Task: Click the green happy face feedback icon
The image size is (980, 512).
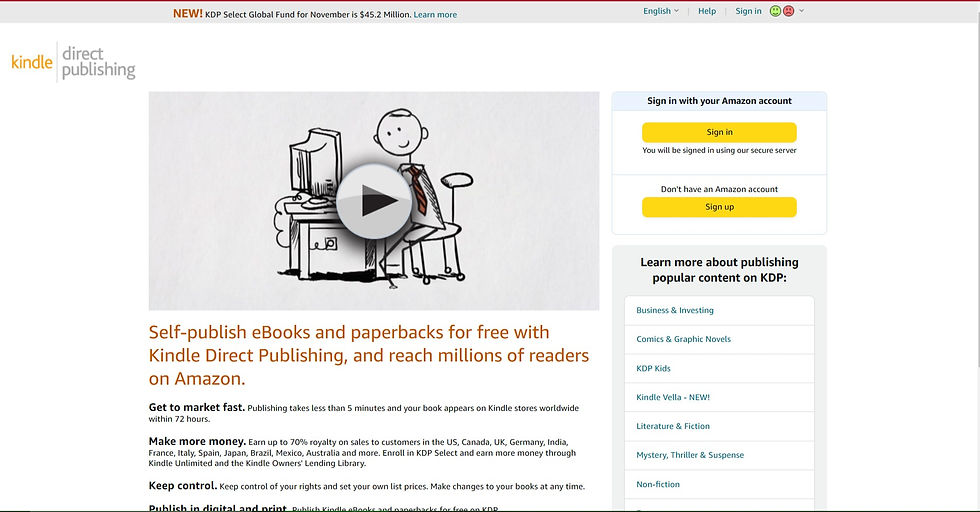Action: [x=775, y=11]
